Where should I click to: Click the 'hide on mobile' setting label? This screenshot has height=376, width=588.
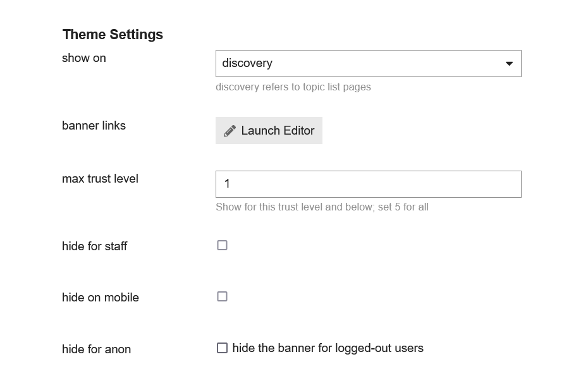point(101,298)
